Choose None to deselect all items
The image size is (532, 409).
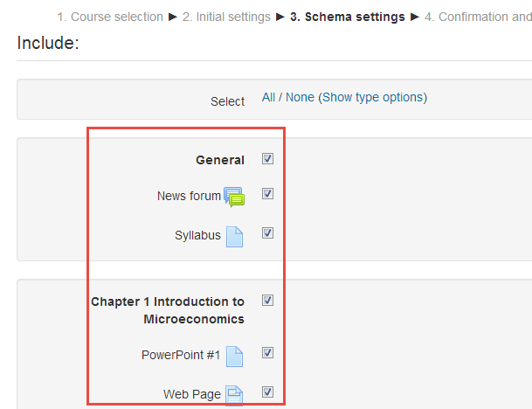pyautogui.click(x=300, y=97)
